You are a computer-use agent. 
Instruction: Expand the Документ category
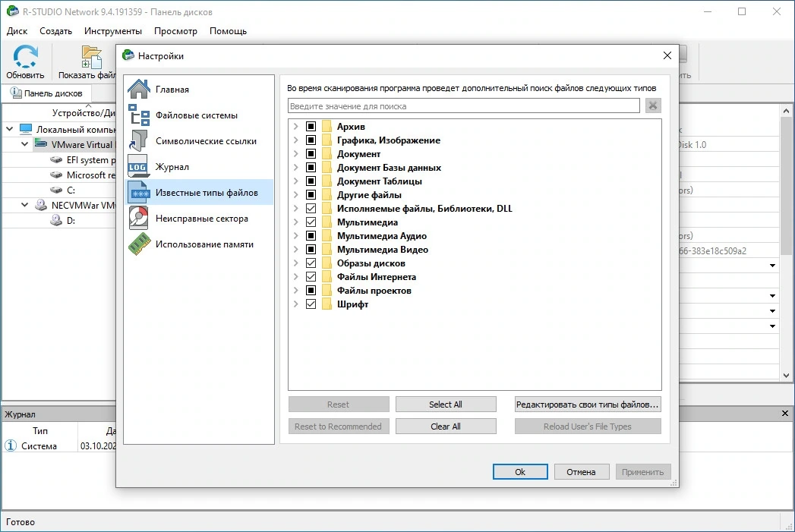(295, 153)
